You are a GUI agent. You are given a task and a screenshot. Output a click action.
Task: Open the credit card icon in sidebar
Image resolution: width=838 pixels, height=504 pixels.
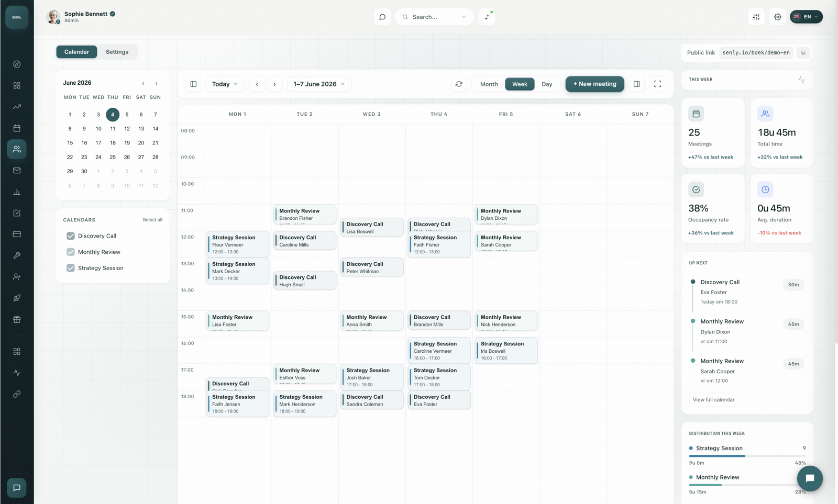[17, 234]
